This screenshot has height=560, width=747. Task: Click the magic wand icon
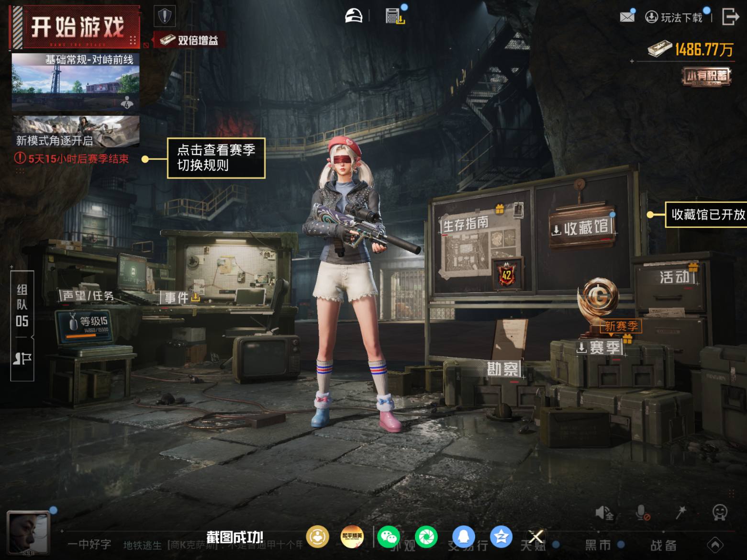point(681,513)
